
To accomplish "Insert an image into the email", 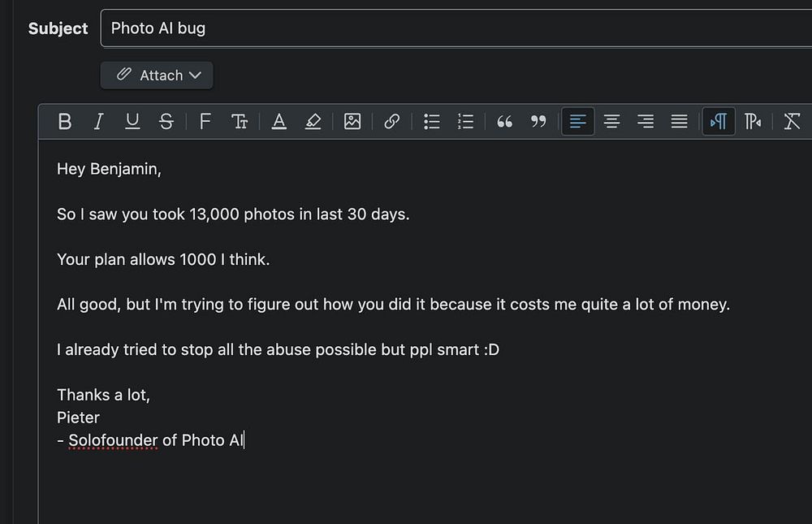I will coord(352,122).
